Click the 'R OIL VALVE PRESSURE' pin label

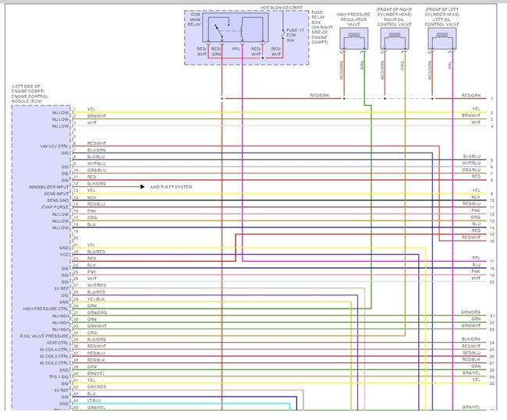click(44, 336)
